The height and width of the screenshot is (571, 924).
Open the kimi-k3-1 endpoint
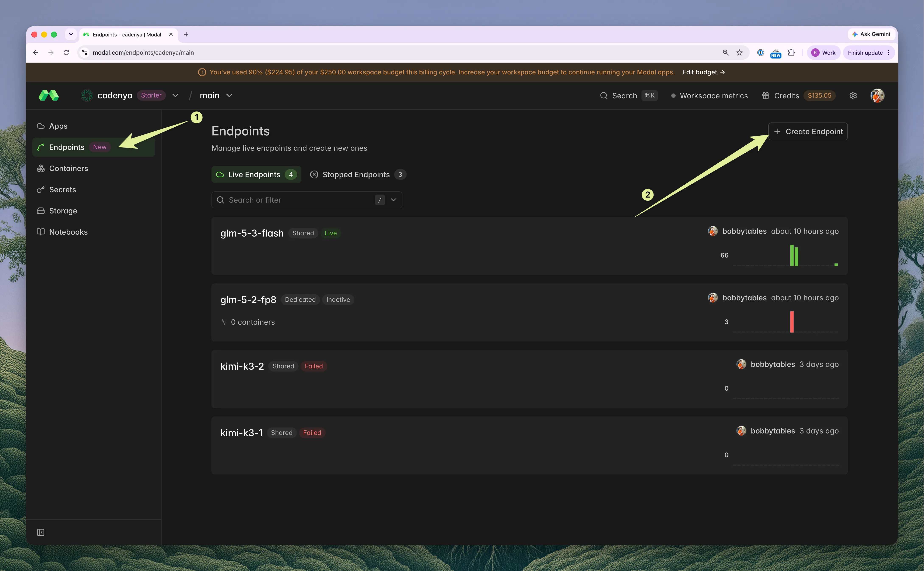(529, 446)
